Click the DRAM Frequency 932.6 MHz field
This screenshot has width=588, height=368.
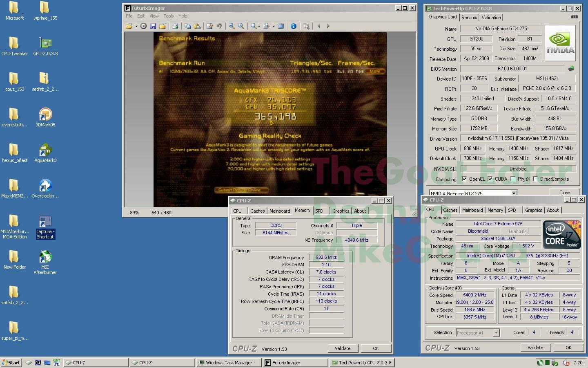pyautogui.click(x=326, y=258)
